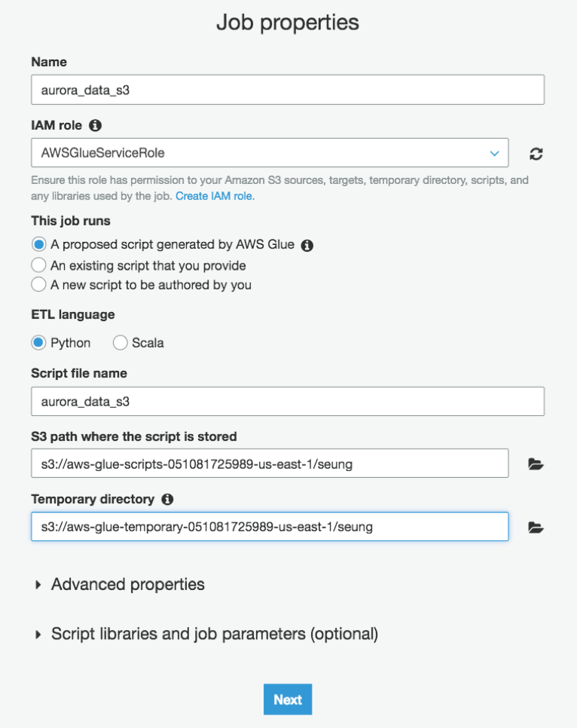Expand Script libraries and job parameters
This screenshot has width=577, height=728.
coord(207,634)
